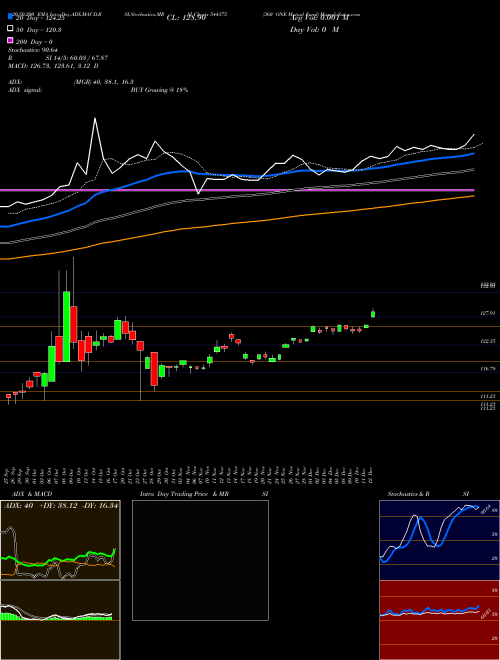Click the 'Intra Day Trading Price & MR' title
Viewport: 500px width, 660px height.
pos(184,494)
